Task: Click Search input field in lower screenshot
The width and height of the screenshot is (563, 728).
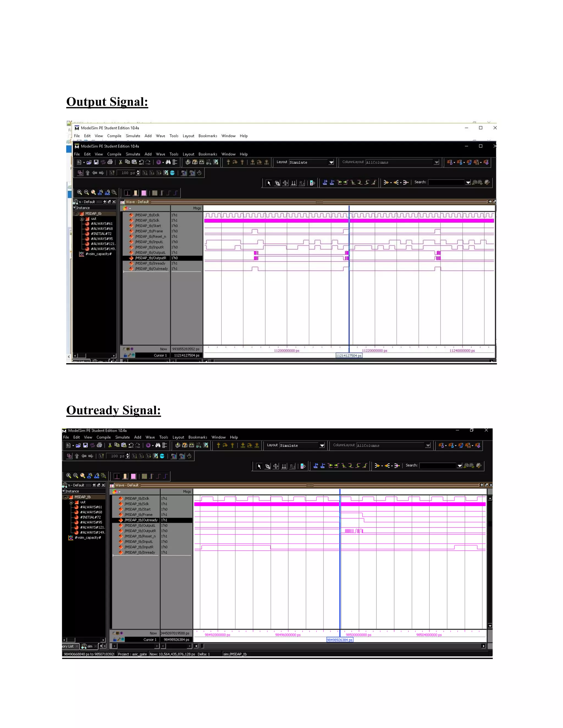Action: [438, 465]
